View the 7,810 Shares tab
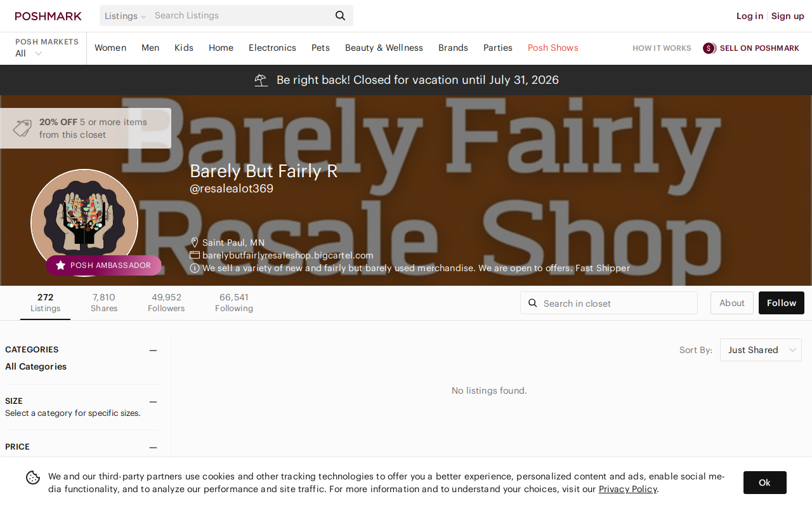Screen dimensions: 812x508 click(104, 303)
